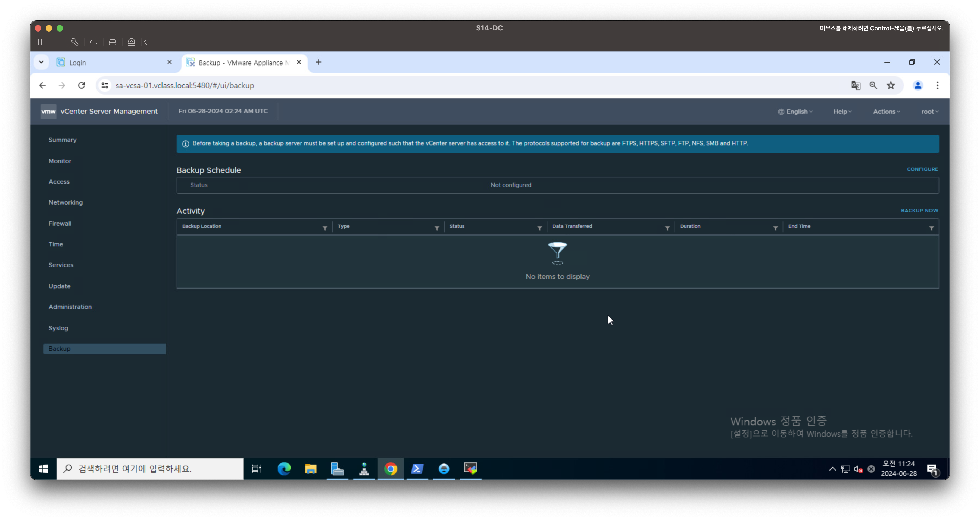The height and width of the screenshot is (520, 980).
Task: Click the page zoom magnifier icon
Action: 873,85
